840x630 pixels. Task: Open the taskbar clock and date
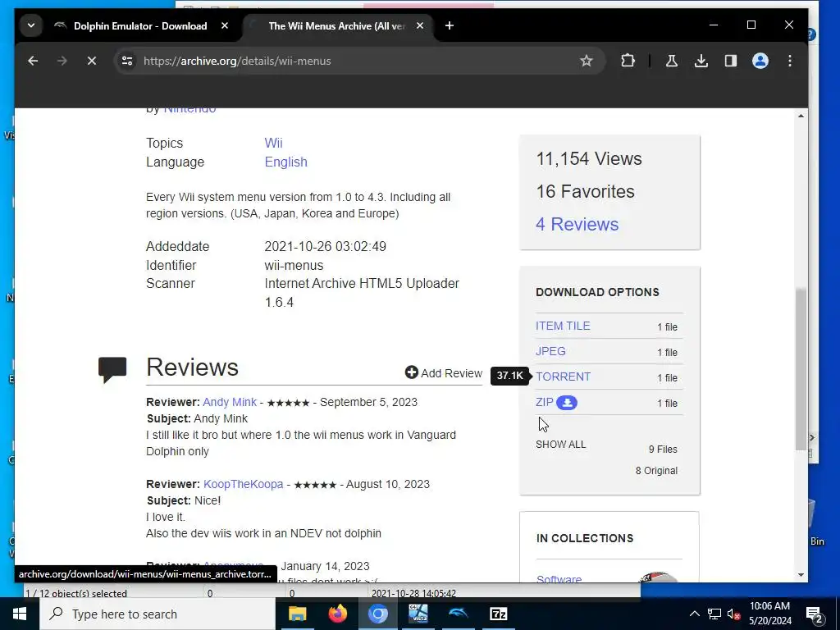coord(769,614)
